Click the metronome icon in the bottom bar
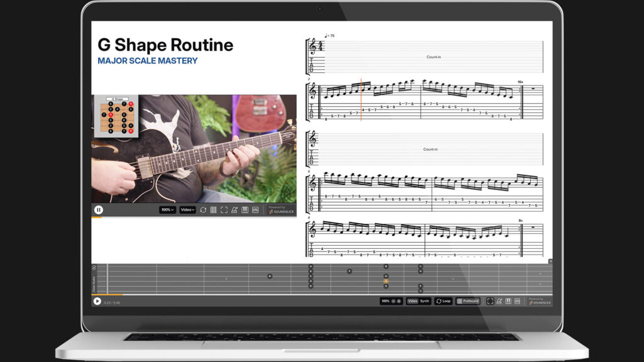The image size is (644, 362). coord(499,301)
